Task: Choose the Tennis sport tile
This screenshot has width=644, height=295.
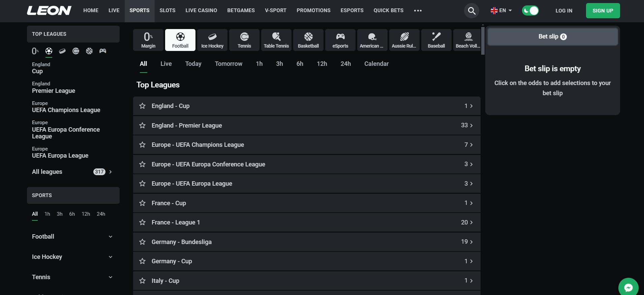Action: pos(244,40)
